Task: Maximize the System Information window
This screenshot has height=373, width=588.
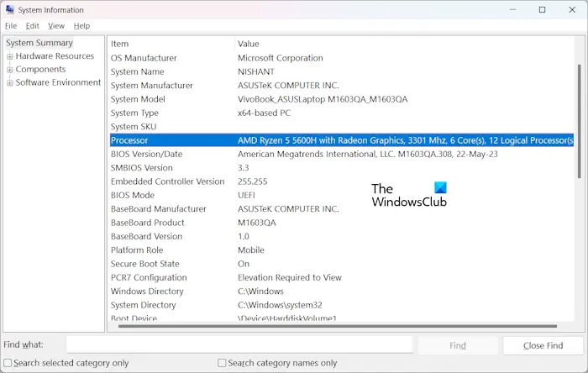Action: [543, 10]
